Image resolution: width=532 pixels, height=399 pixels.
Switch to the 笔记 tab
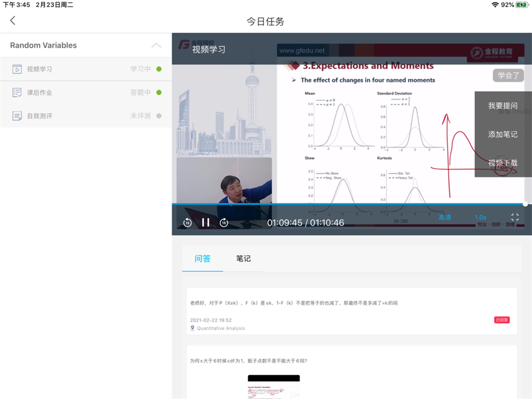(x=243, y=259)
